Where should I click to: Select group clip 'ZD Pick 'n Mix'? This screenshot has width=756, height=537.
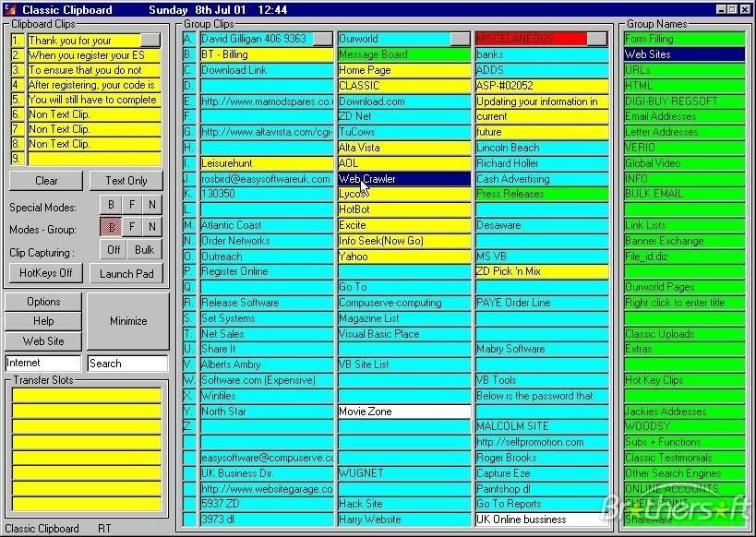[x=542, y=271]
